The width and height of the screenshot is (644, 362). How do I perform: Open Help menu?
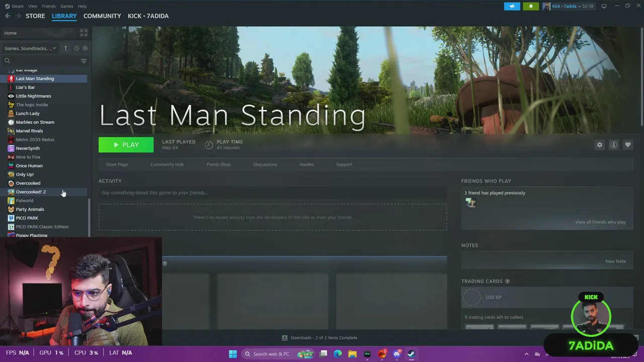pyautogui.click(x=82, y=6)
